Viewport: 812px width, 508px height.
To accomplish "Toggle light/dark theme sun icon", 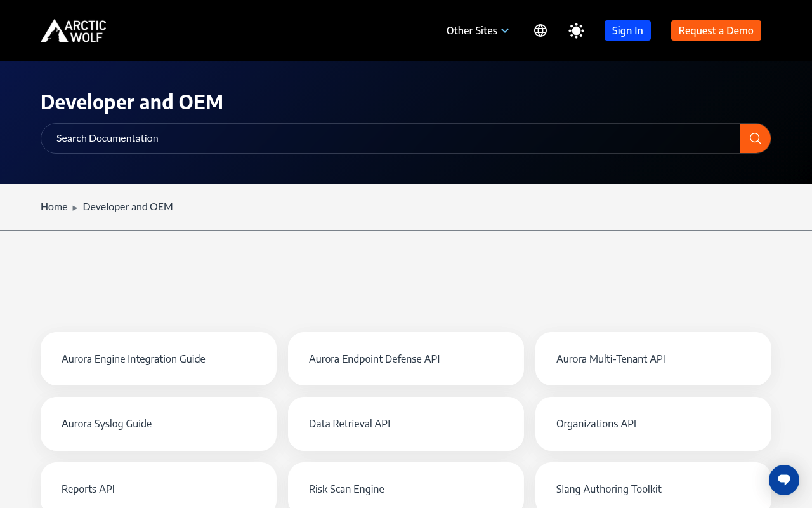I will [576, 30].
